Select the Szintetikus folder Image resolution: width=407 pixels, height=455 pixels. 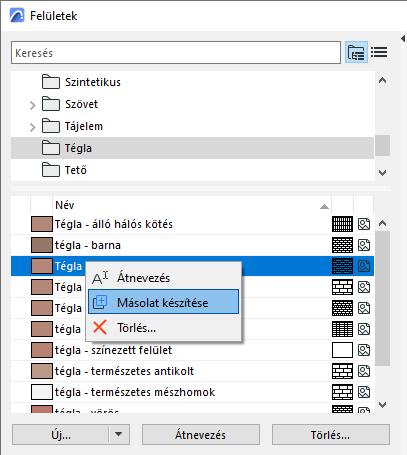(x=192, y=82)
